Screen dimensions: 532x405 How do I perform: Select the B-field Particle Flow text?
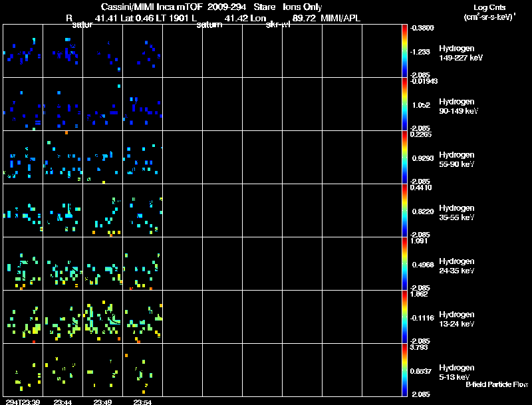coord(497,384)
